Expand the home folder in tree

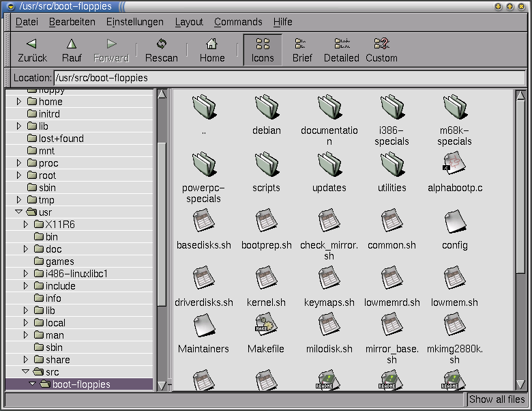coord(19,102)
